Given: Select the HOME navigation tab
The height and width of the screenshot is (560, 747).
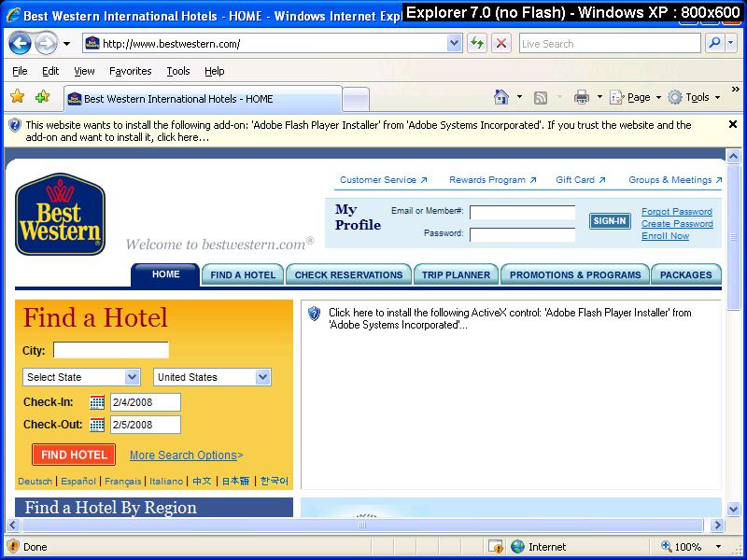Looking at the screenshot, I should point(165,274).
